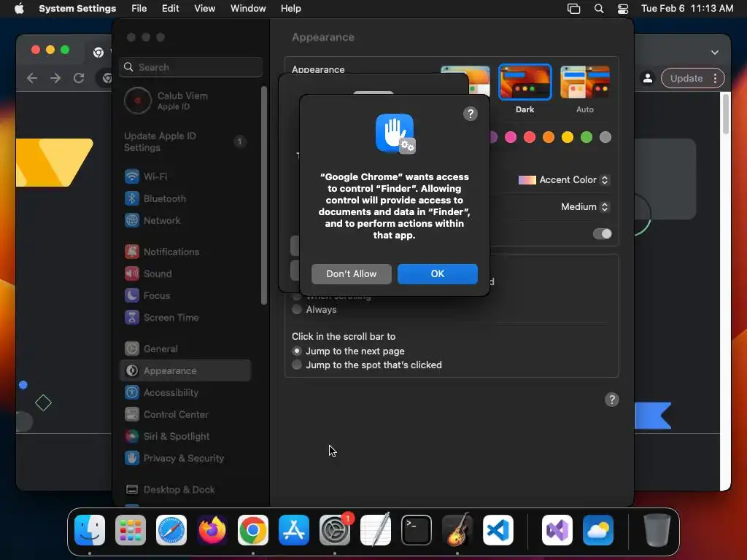Open Update Apple ID Settings
This screenshot has height=560, width=747.
[186, 142]
